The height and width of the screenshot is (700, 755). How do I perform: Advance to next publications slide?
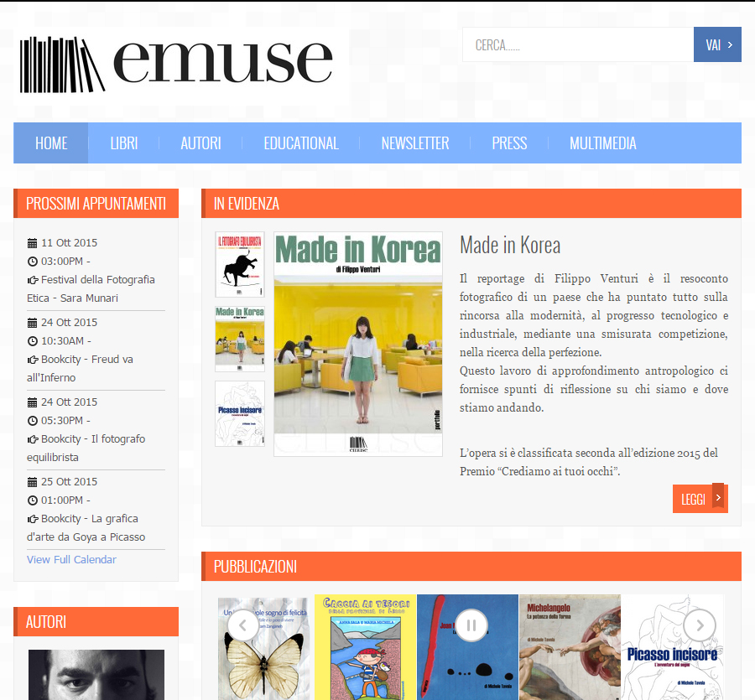(x=699, y=625)
